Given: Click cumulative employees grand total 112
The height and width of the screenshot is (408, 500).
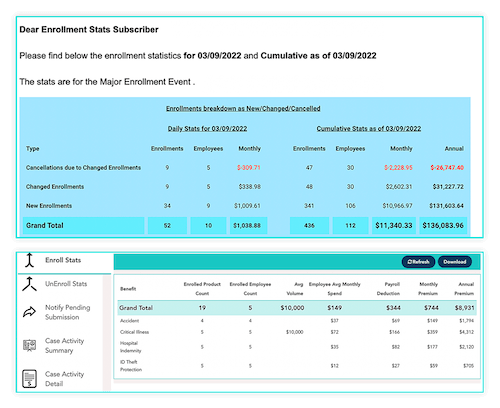Looking at the screenshot, I should tap(350, 225).
